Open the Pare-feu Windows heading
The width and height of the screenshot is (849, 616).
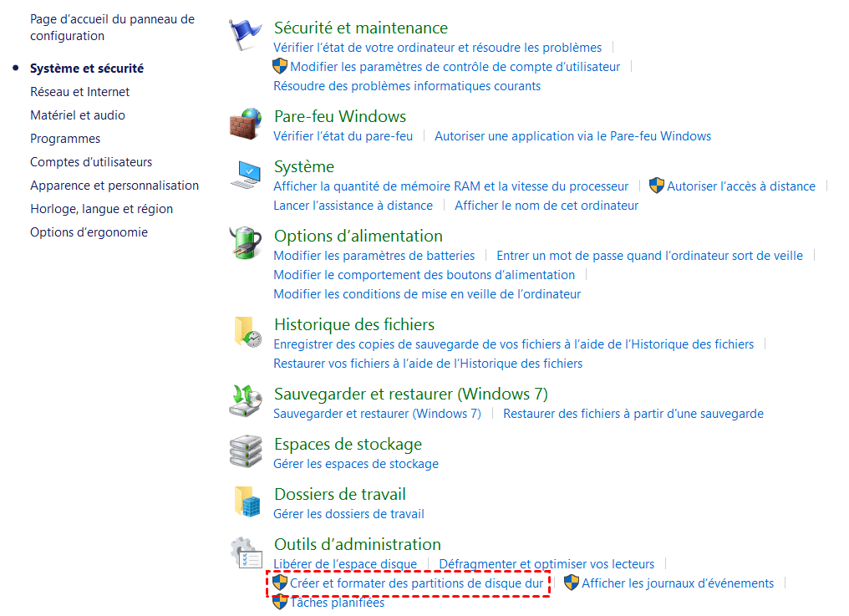point(340,116)
